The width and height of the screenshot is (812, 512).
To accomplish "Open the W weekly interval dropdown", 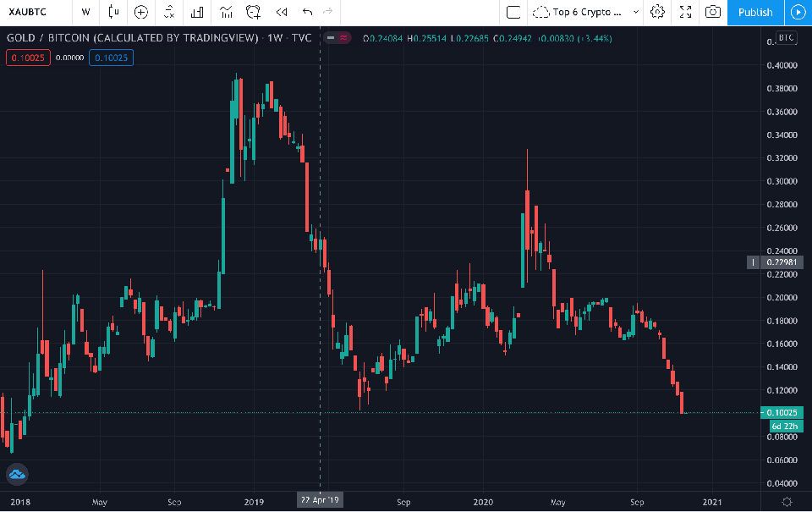I will [x=85, y=12].
